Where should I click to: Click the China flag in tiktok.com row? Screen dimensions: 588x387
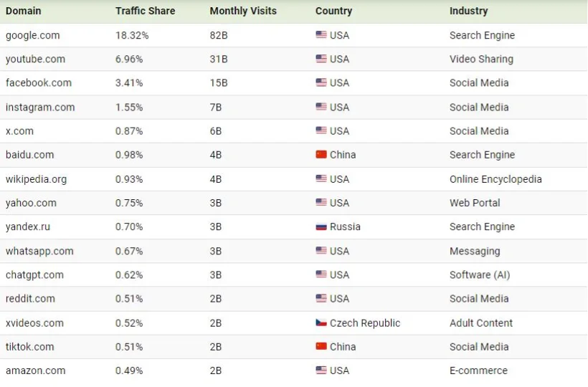(321, 347)
